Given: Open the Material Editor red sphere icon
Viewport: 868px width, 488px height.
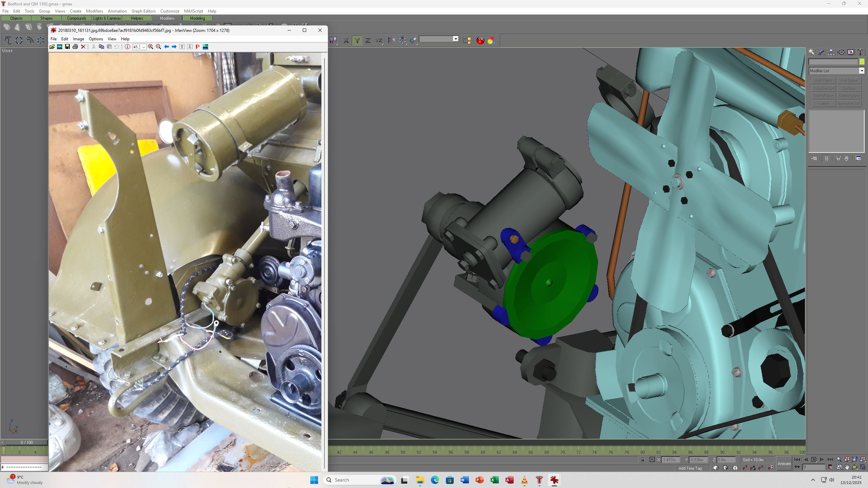Looking at the screenshot, I should point(480,40).
